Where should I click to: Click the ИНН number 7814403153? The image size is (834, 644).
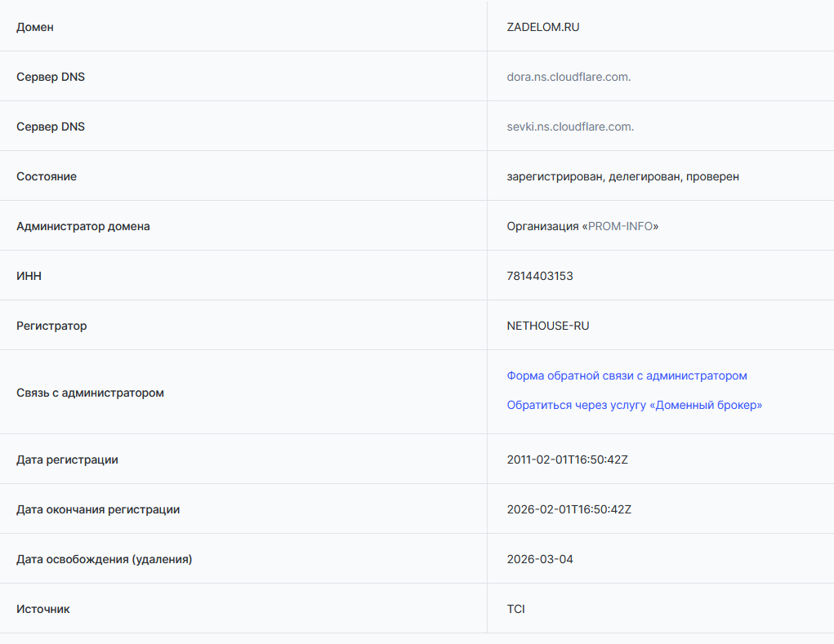539,276
